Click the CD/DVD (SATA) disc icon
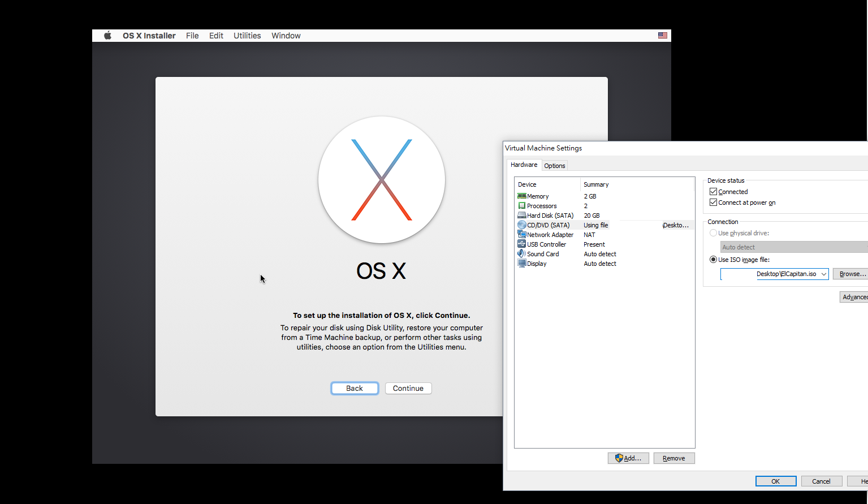The width and height of the screenshot is (868, 504). click(521, 225)
